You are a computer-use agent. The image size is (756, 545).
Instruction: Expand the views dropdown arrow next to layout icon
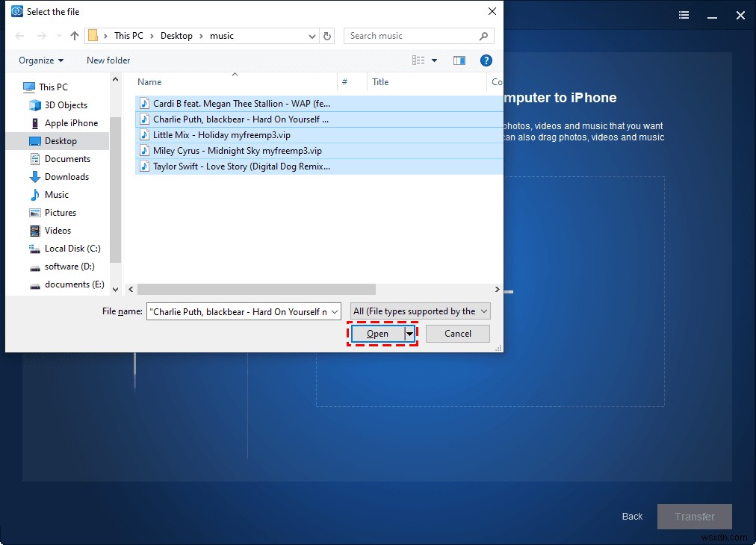click(x=433, y=60)
